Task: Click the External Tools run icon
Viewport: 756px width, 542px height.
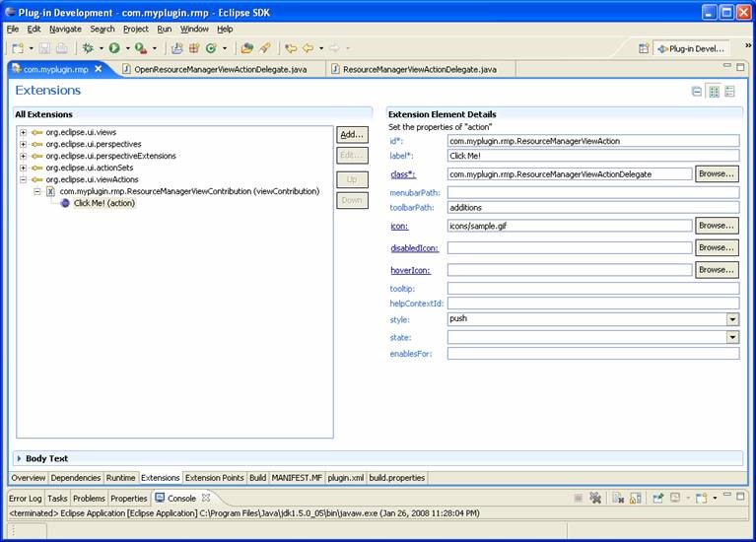Action: 141,48
